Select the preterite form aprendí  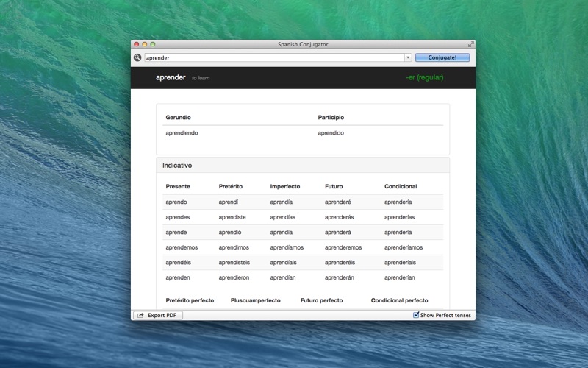[x=229, y=202]
